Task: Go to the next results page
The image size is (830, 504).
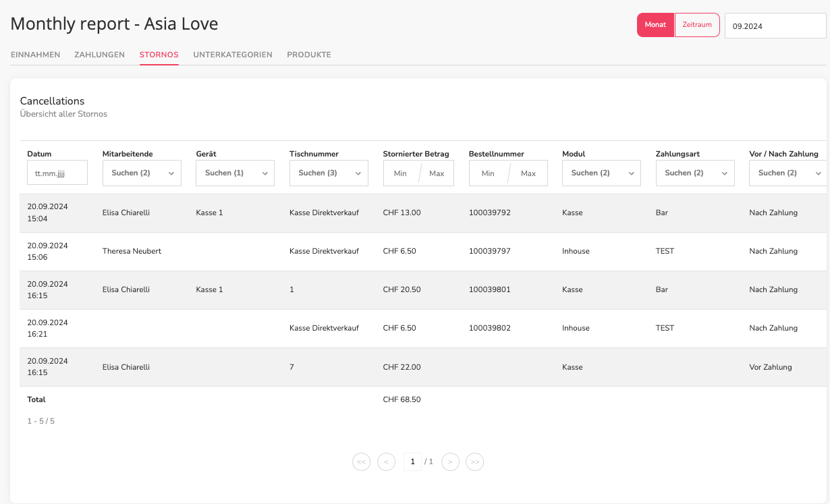Action: tap(450, 461)
